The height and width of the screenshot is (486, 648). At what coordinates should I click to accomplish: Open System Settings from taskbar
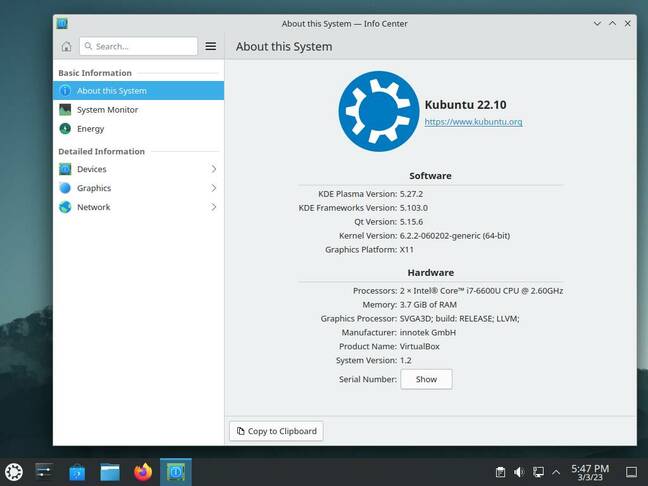[43, 472]
